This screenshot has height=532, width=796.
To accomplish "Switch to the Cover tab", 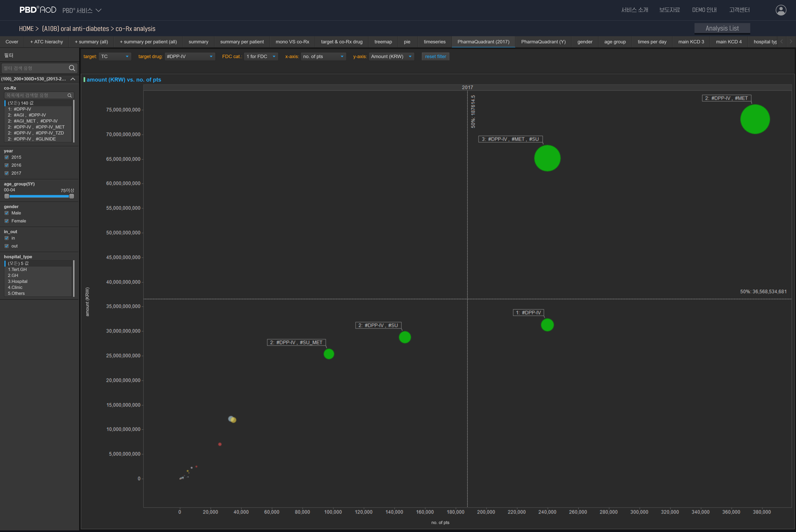I will (12, 42).
